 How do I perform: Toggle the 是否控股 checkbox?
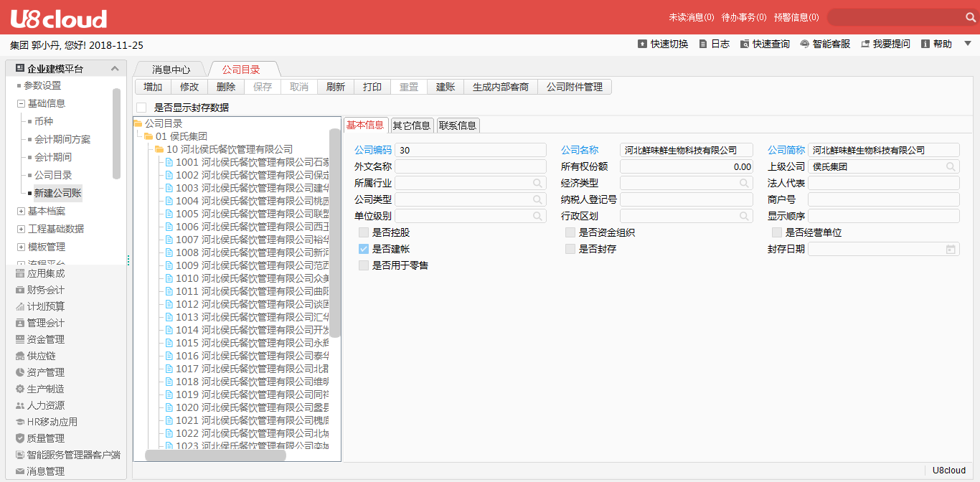[x=364, y=232]
